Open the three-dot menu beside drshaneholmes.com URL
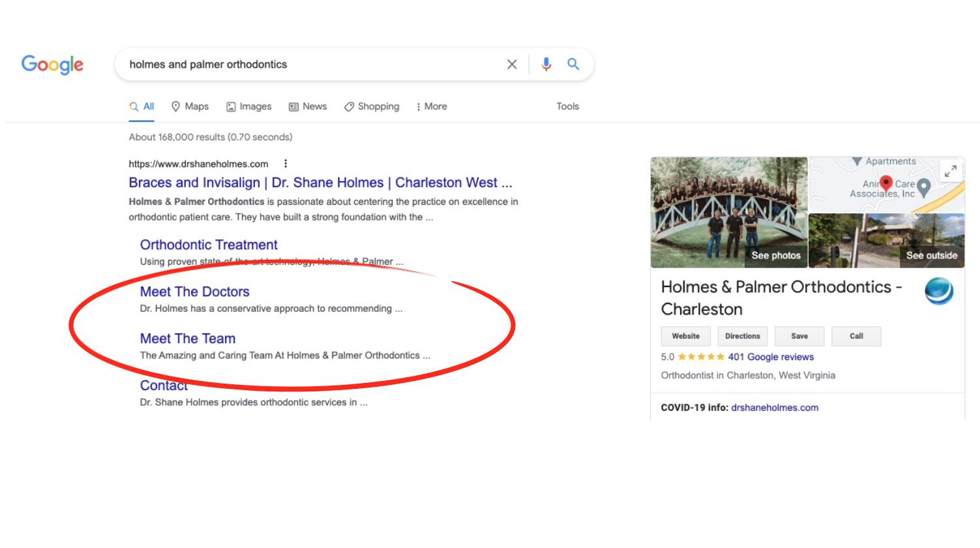 point(286,164)
